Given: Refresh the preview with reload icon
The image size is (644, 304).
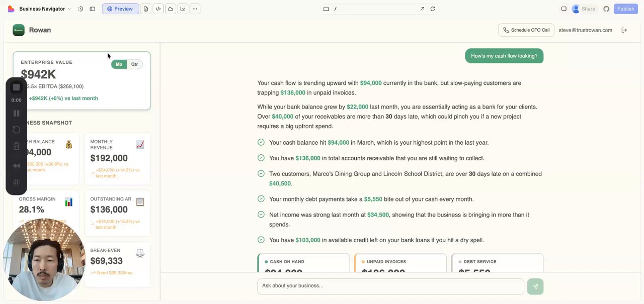Looking at the screenshot, I should tap(433, 9).
